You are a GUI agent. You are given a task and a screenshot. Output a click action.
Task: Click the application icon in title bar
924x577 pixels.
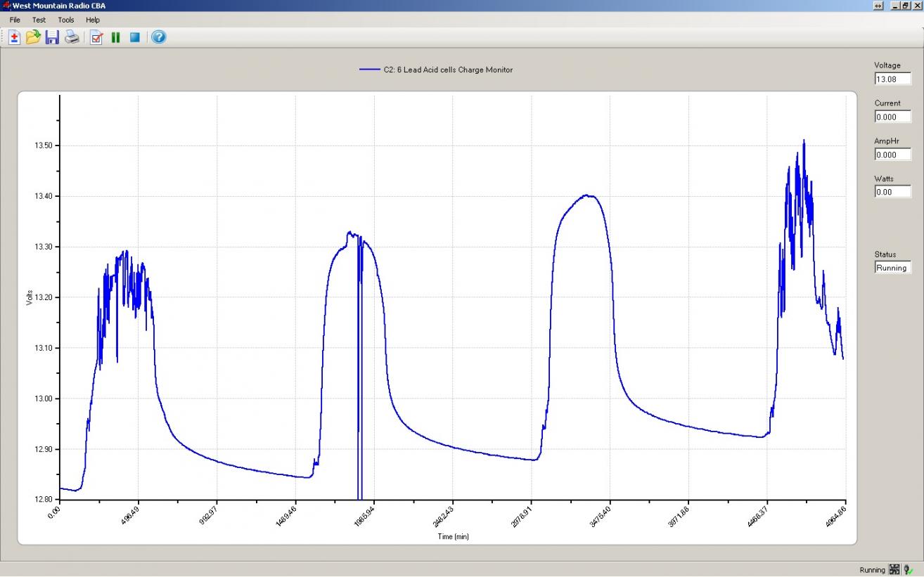[x=7, y=6]
